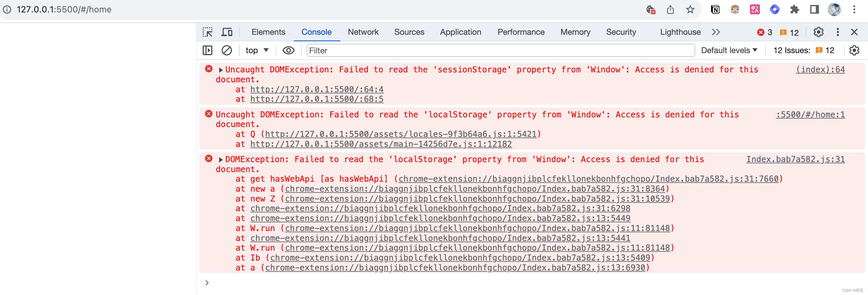Image resolution: width=868 pixels, height=295 pixels.
Task: Toggle the browser side panel icon
Action: point(815,9)
